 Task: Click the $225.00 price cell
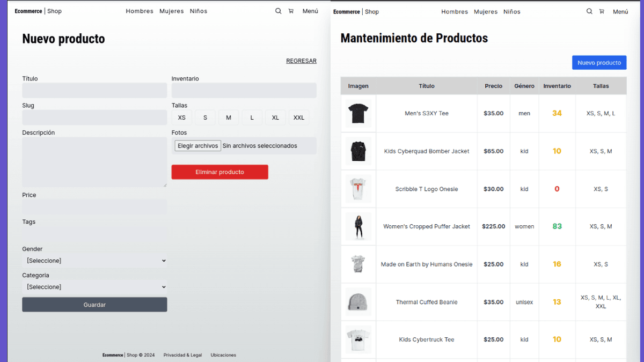[x=494, y=227]
